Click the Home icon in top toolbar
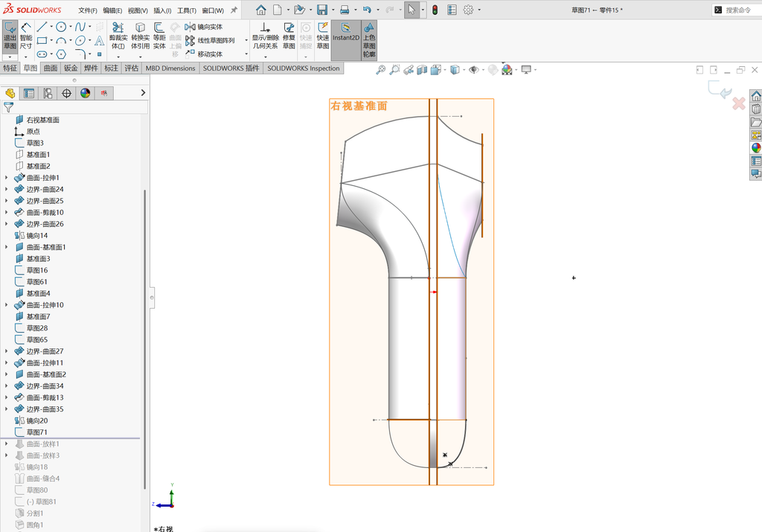This screenshot has height=532, width=762. (x=261, y=10)
